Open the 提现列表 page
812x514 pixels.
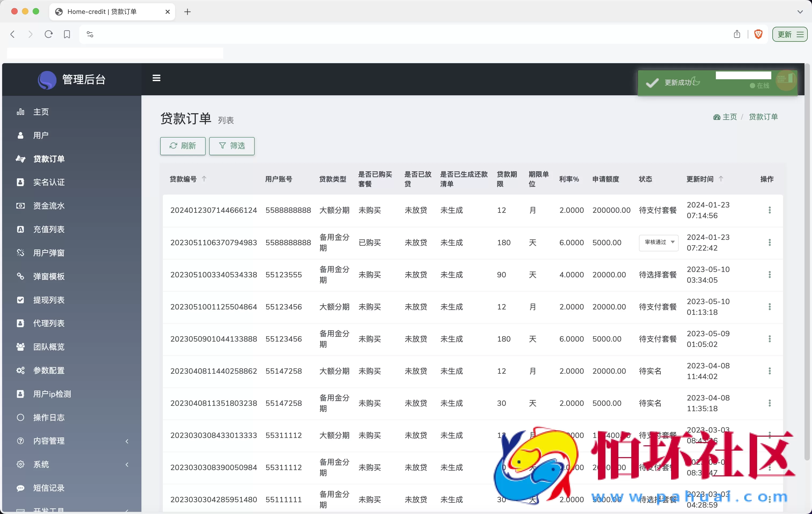(x=49, y=300)
